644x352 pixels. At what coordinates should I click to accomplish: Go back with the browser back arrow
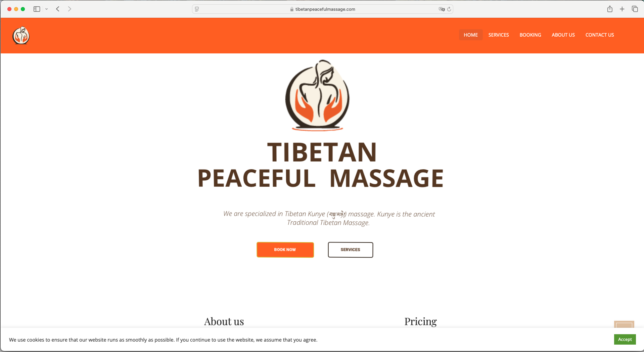click(x=58, y=9)
